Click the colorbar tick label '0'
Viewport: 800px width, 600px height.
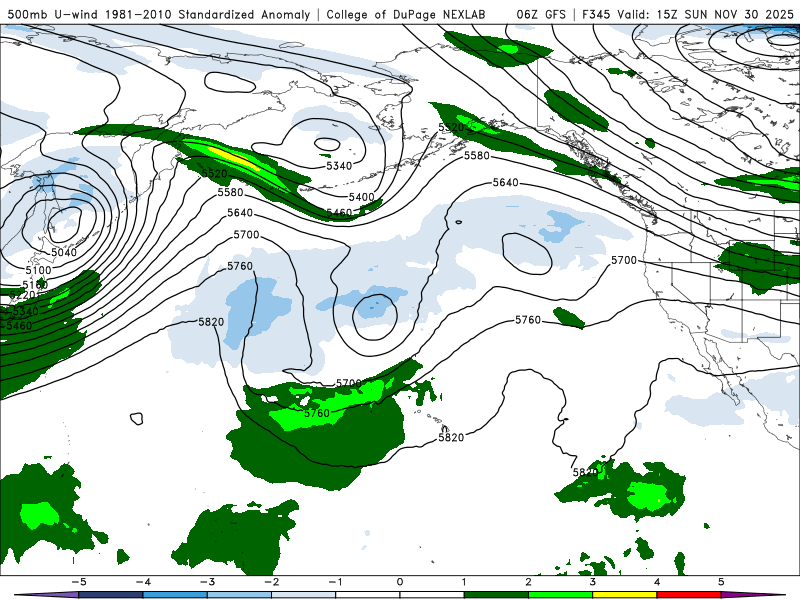point(399,582)
